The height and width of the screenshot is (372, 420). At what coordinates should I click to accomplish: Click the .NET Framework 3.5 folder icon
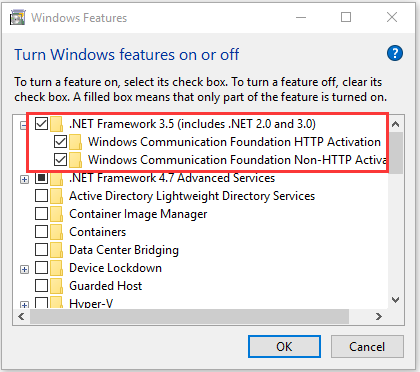[57, 124]
